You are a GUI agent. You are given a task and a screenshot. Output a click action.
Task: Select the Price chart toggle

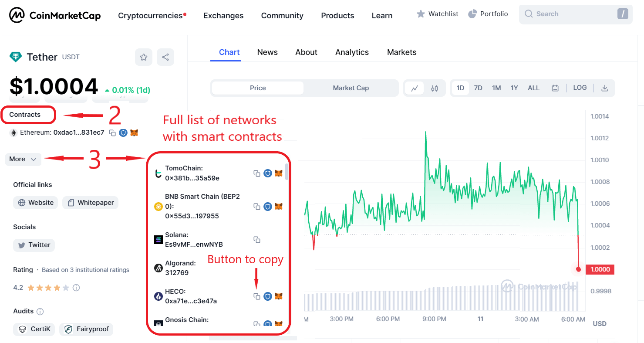point(258,88)
